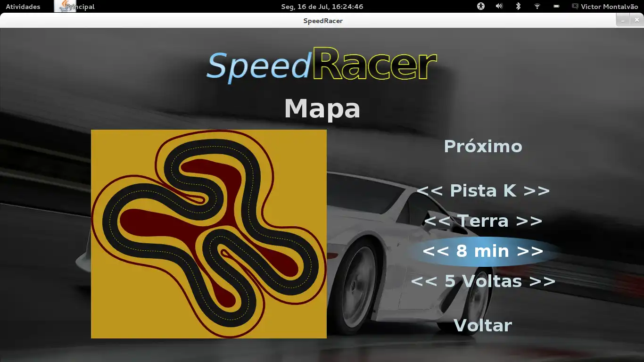Select the Próximo option
Screen dimensions: 644x362
tap(483, 146)
